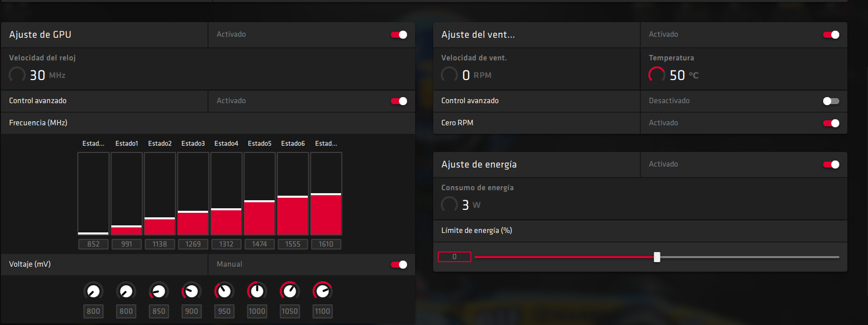Image resolution: width=868 pixels, height=325 pixels.
Task: Click the Límite de energía slider handle
Action: pos(657,257)
